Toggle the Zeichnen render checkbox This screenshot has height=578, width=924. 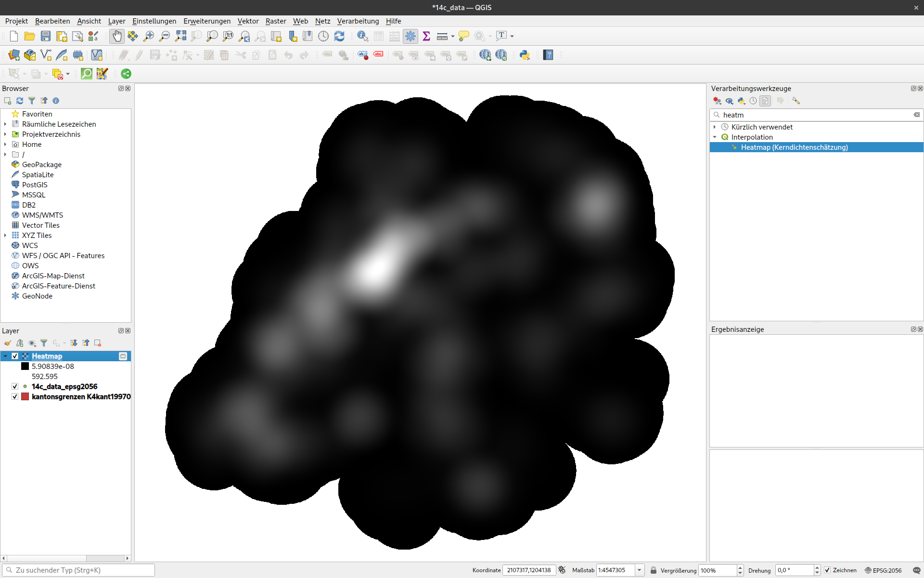(x=827, y=570)
